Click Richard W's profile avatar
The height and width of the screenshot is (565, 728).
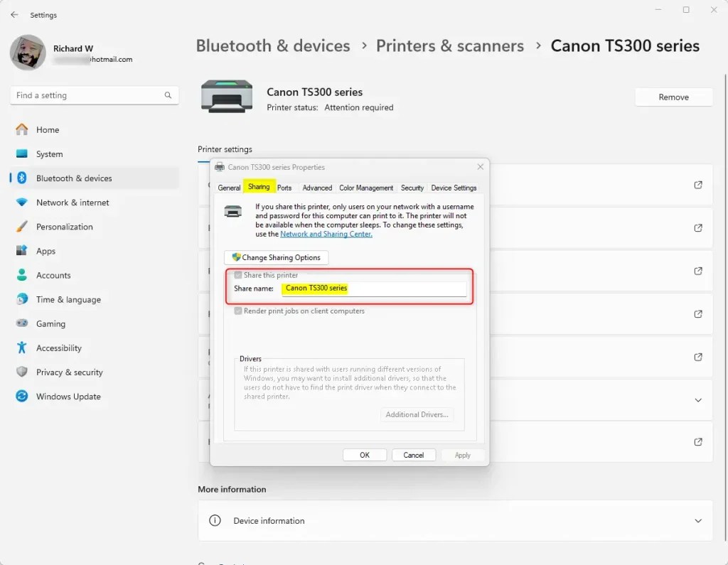coord(27,53)
